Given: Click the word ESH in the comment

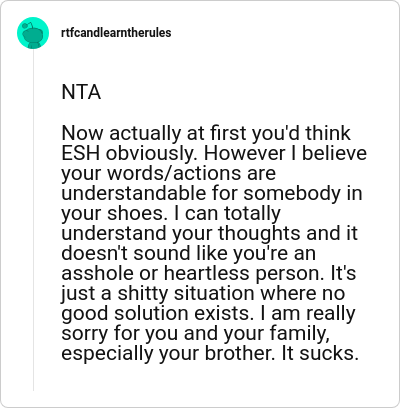Looking at the screenshot, I should [81, 153].
